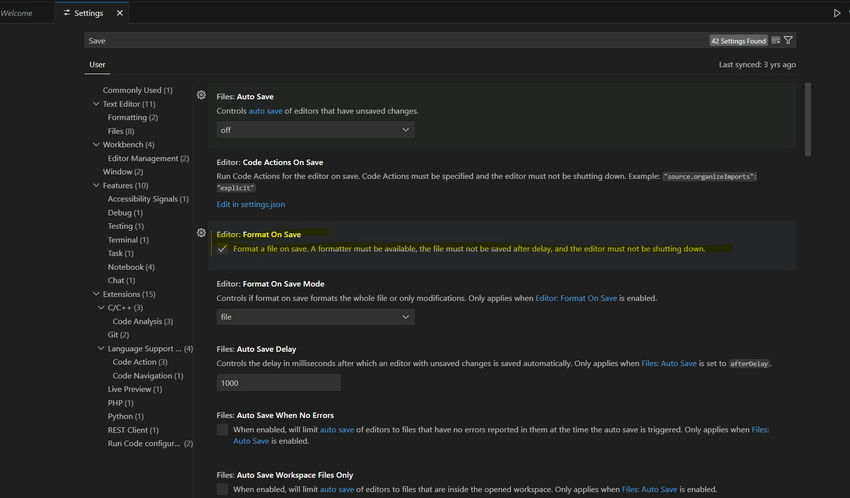This screenshot has width=850, height=498.
Task: Click the settings panel vertical scrollbar
Action: tap(808, 119)
